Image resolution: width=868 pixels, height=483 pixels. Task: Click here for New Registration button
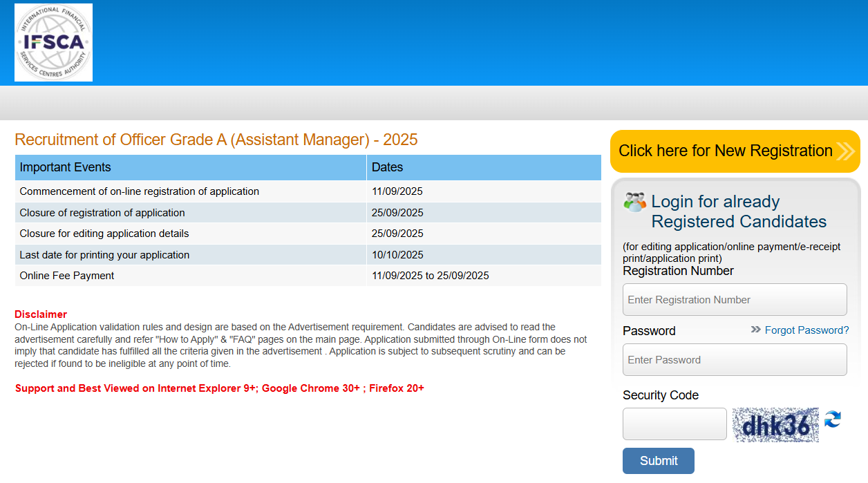coord(735,151)
